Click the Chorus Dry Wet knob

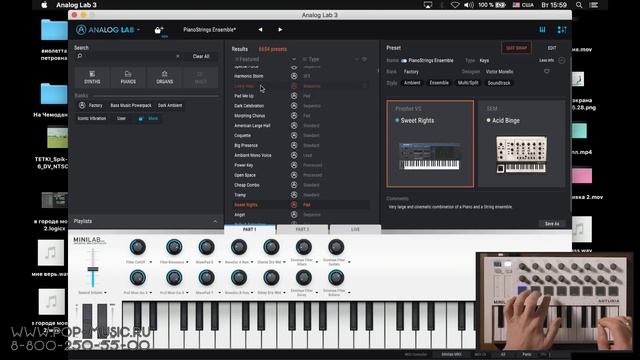click(271, 247)
